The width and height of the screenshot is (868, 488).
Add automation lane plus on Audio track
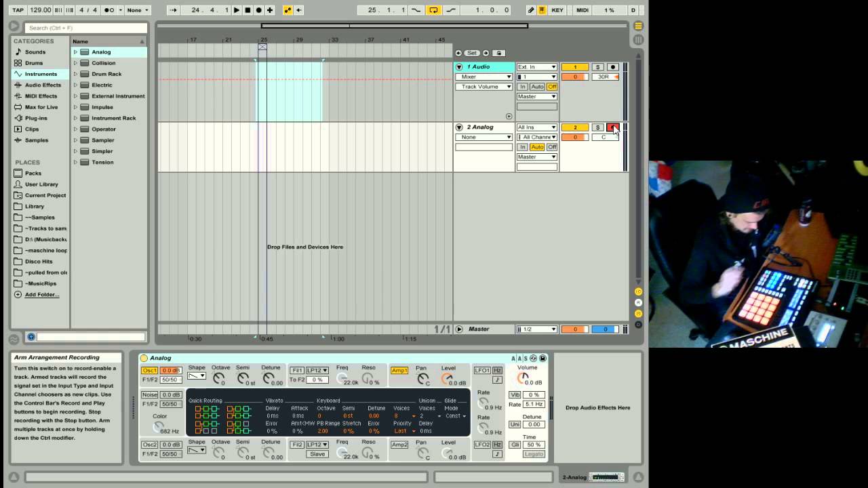tap(509, 117)
